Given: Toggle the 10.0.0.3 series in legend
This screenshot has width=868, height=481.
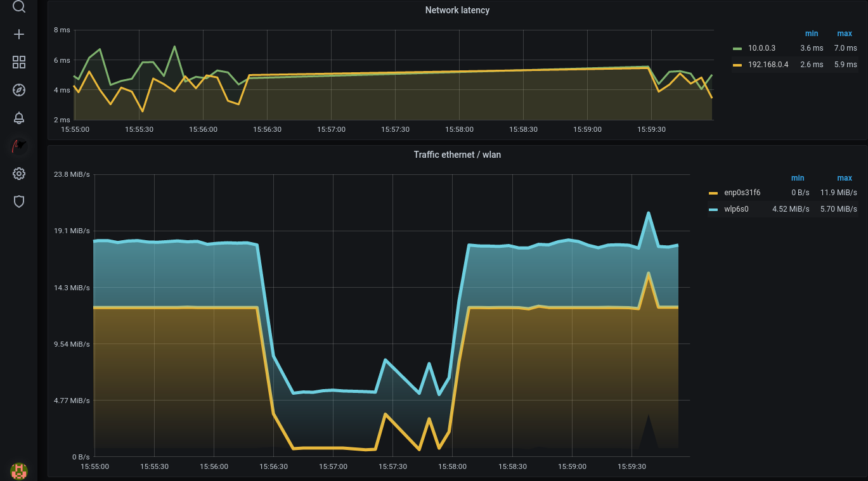Looking at the screenshot, I should tap(761, 48).
